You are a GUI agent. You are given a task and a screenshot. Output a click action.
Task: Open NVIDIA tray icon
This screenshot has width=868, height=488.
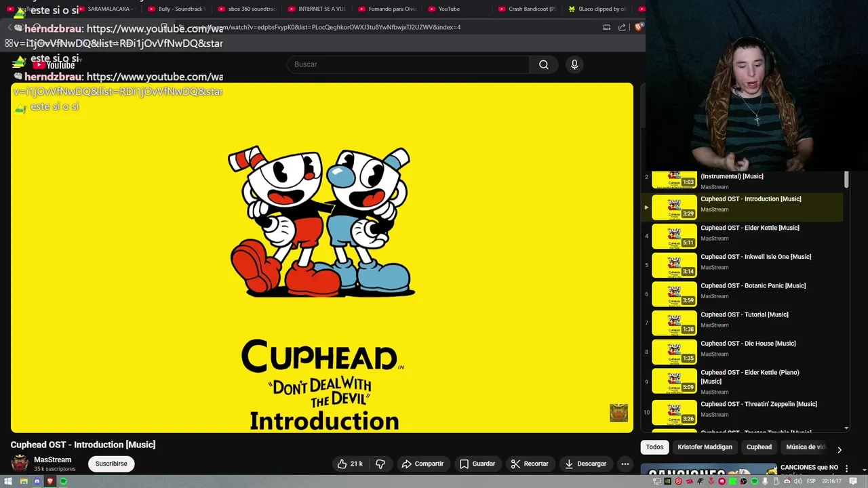click(667, 481)
